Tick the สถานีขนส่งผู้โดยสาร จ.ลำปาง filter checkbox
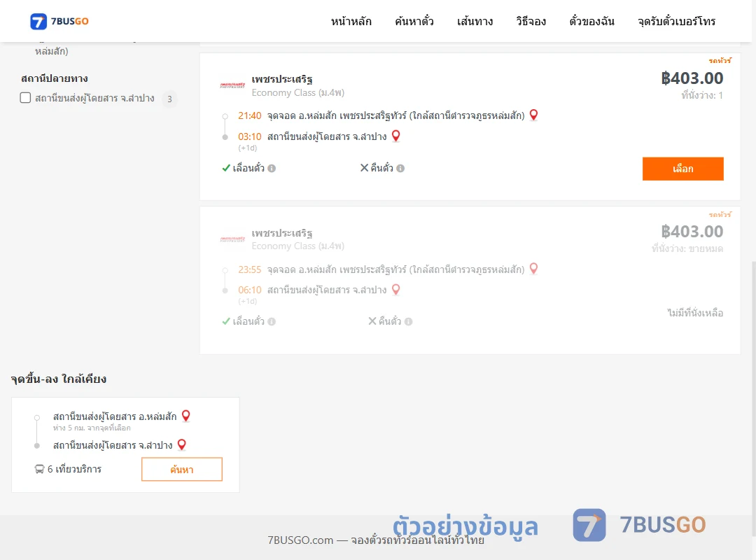The image size is (756, 560). click(25, 98)
